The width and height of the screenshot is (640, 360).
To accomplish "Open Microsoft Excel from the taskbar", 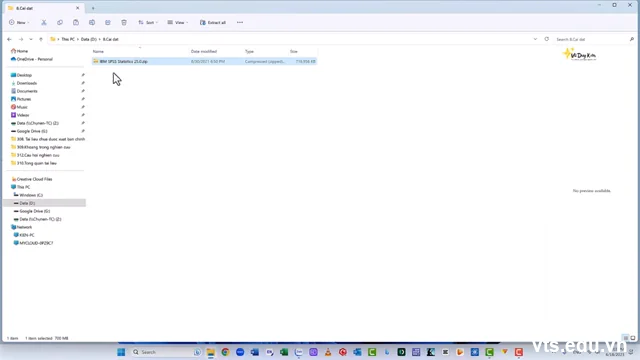I will [x=284, y=352].
